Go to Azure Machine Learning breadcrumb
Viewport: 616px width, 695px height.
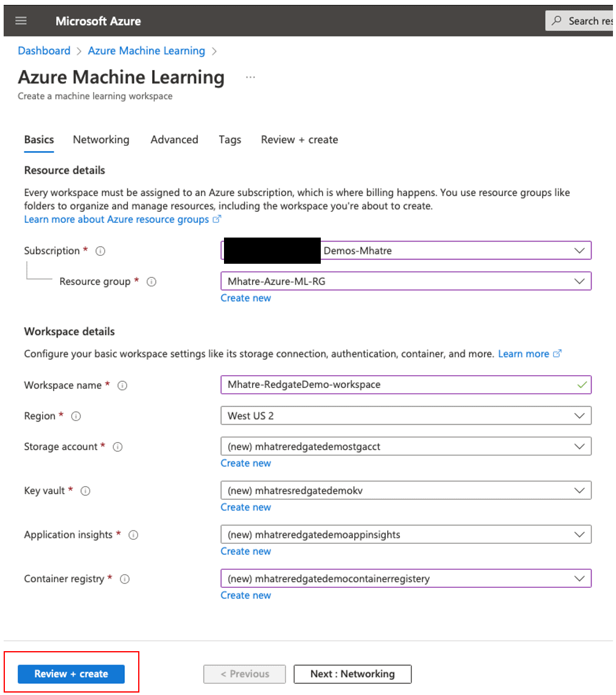[147, 51]
